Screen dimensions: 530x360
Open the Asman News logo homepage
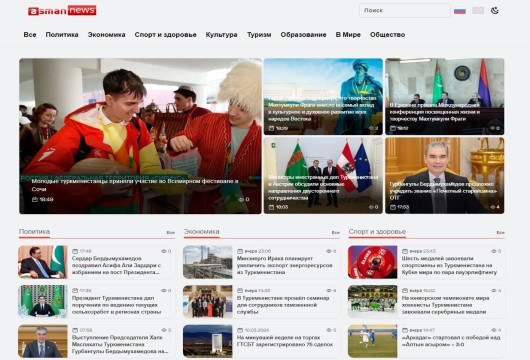[62, 10]
